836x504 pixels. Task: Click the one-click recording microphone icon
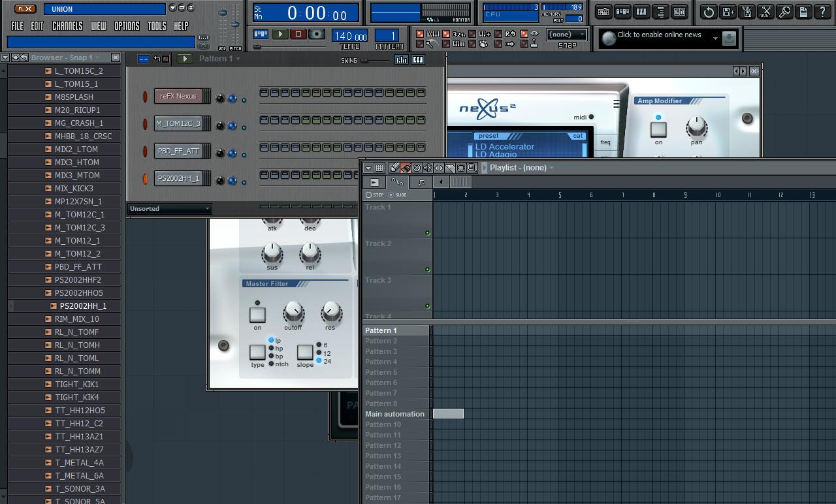tap(784, 12)
